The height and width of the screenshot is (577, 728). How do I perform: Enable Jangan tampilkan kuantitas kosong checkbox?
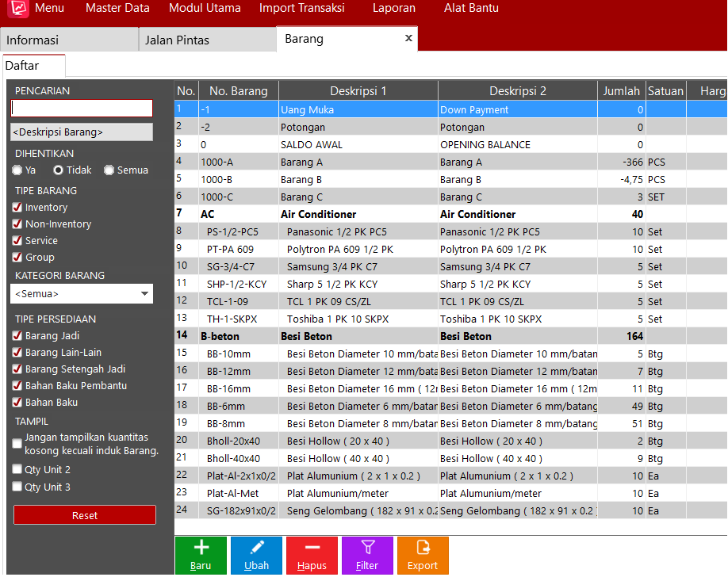17,444
